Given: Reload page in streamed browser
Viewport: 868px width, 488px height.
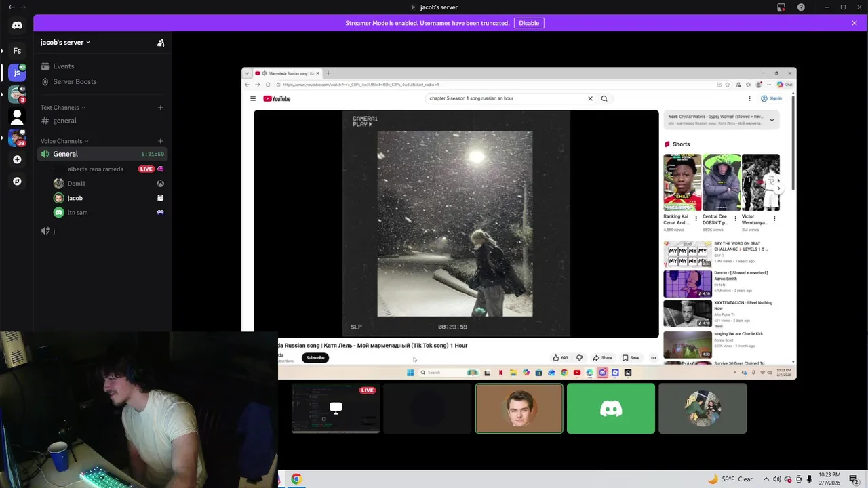Looking at the screenshot, I should pyautogui.click(x=269, y=85).
